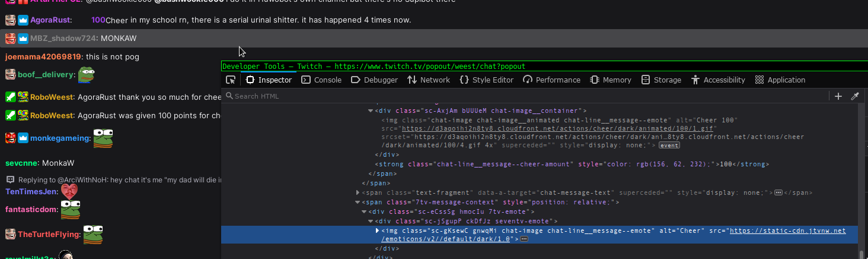Click the AgoraRust username in chat
Screen dimensions: 868x259
(x=50, y=20)
